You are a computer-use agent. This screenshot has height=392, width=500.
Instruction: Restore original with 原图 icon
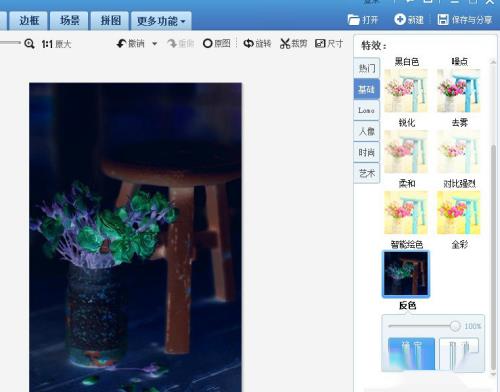tap(207, 43)
